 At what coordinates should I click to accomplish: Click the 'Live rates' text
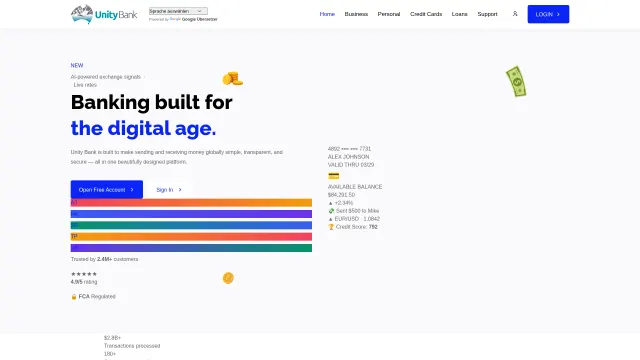[x=85, y=85]
